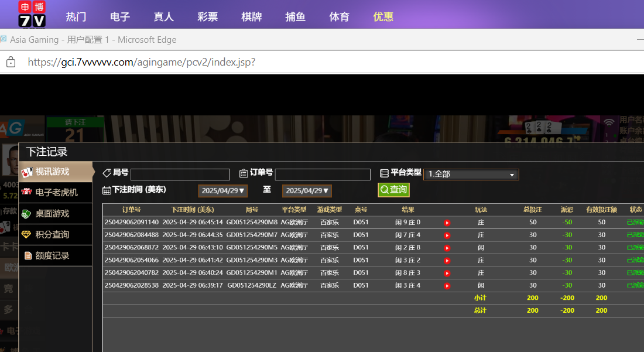This screenshot has width=644, height=352.
Task: Open the 优惠 promotions menu item
Action: pos(383,16)
